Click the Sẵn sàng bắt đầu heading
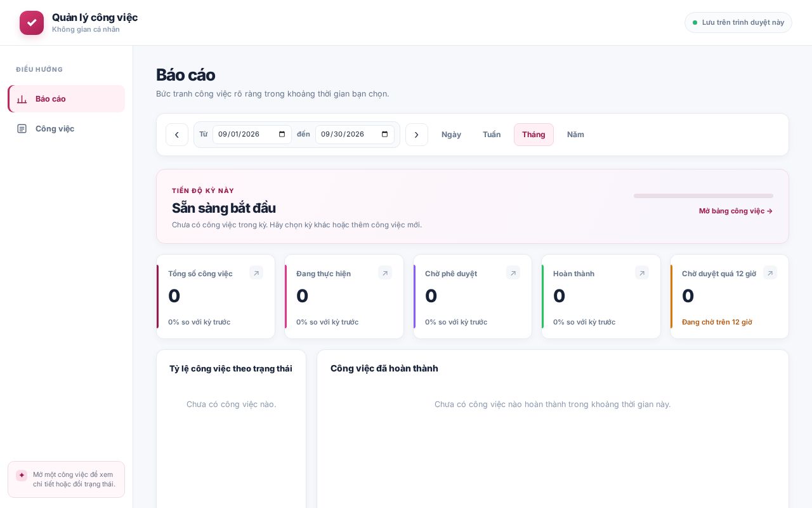 point(224,208)
